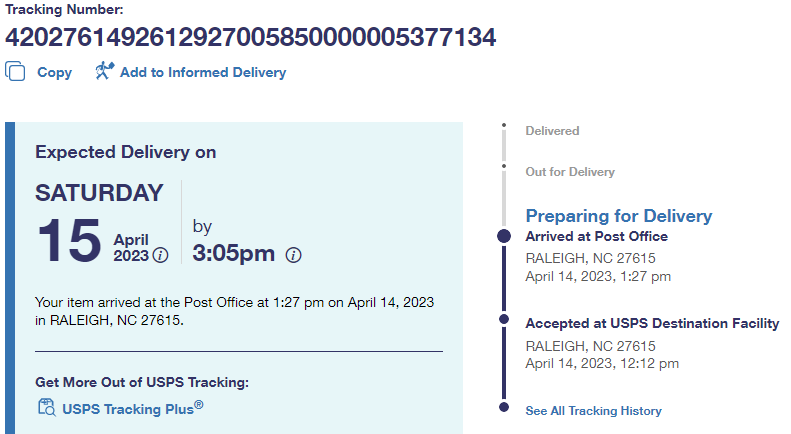Click the Delivered status step label
The image size is (791, 434).
pyautogui.click(x=552, y=131)
